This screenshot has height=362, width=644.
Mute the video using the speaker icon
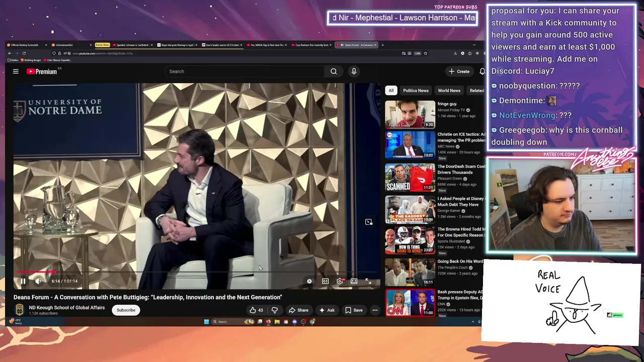38,281
